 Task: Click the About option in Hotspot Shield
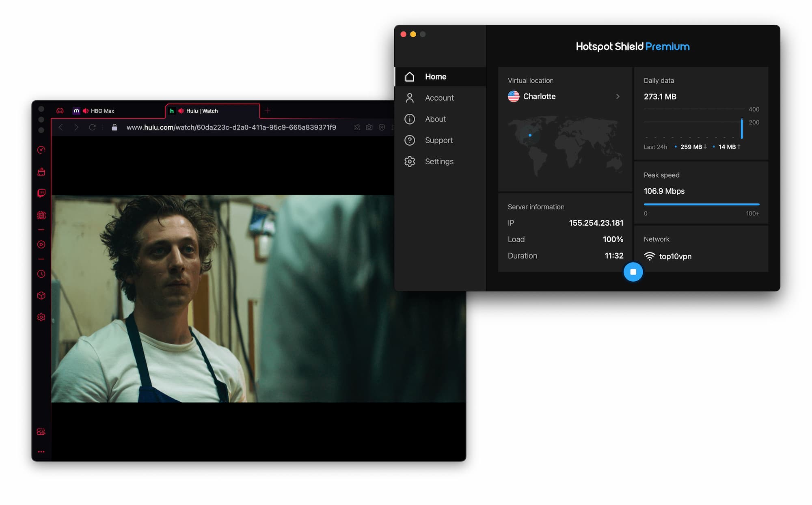pyautogui.click(x=435, y=119)
